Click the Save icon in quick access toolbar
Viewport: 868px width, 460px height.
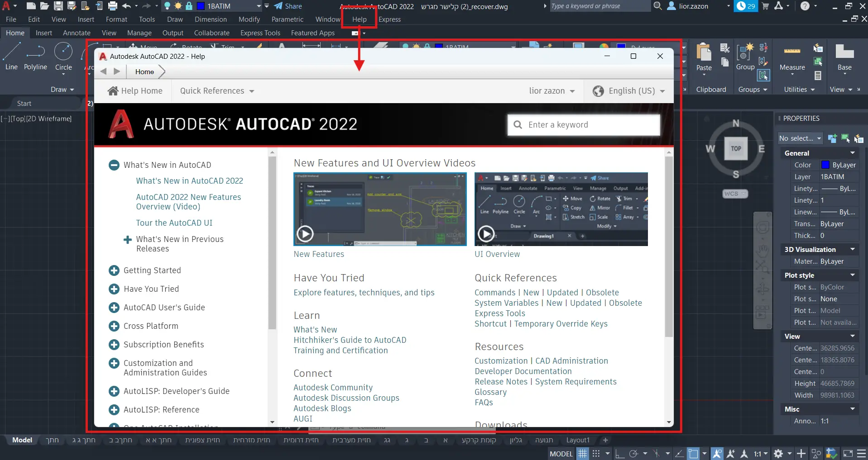[x=58, y=6]
